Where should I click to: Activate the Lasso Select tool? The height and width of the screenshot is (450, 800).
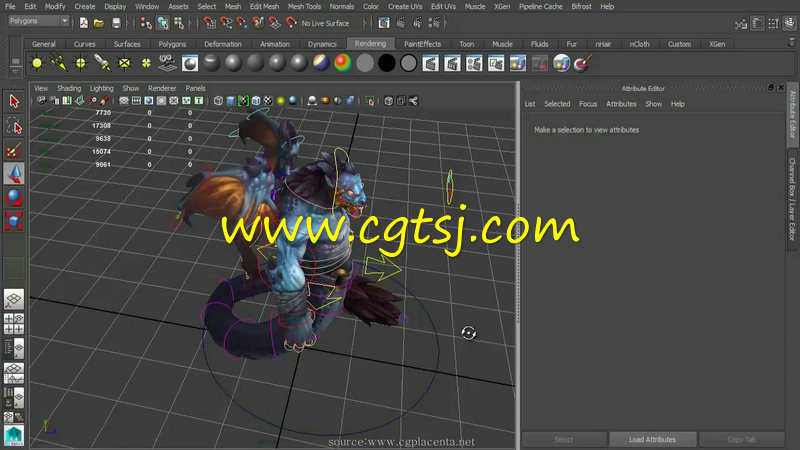[x=14, y=126]
